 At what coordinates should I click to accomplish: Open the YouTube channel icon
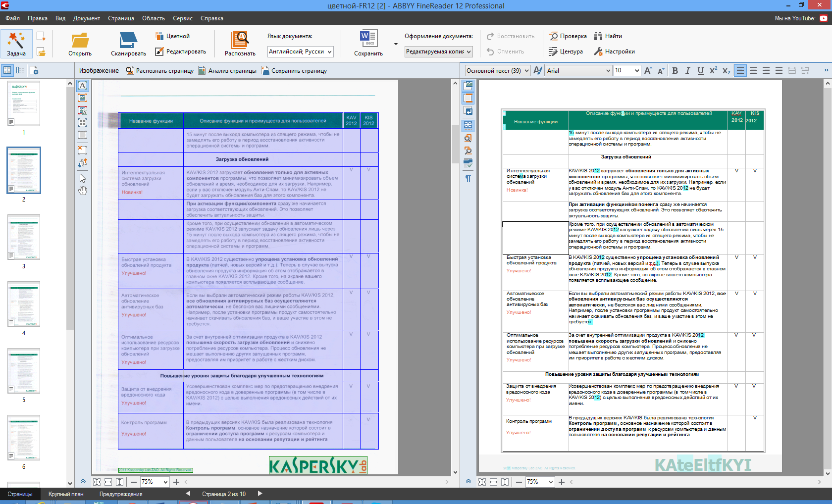pyautogui.click(x=824, y=18)
